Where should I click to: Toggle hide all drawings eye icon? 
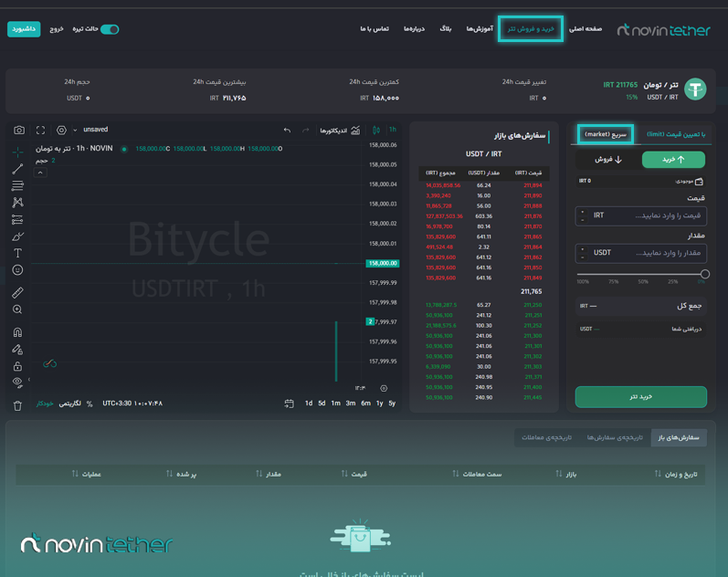click(17, 383)
